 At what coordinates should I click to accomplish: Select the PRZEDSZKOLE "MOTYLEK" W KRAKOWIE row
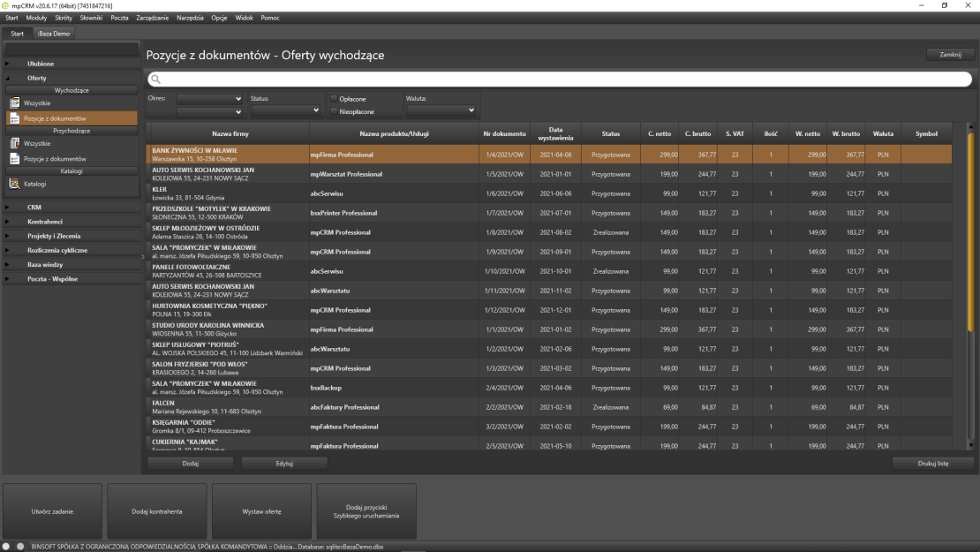(549, 213)
